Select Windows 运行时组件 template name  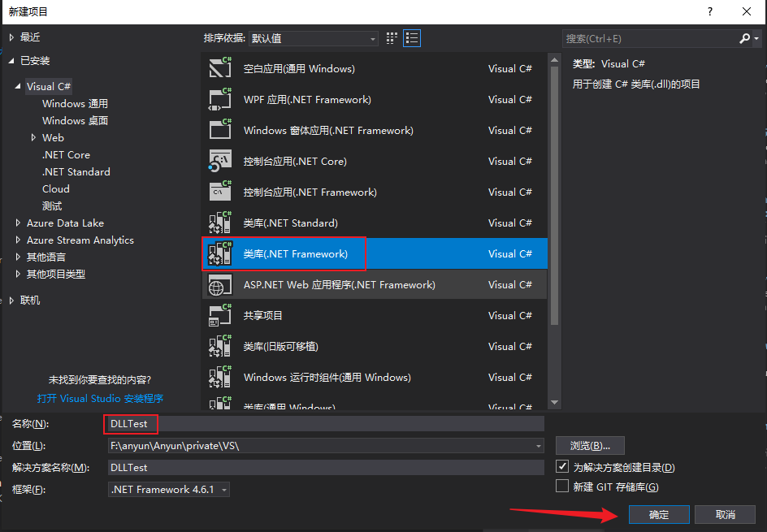point(327,377)
